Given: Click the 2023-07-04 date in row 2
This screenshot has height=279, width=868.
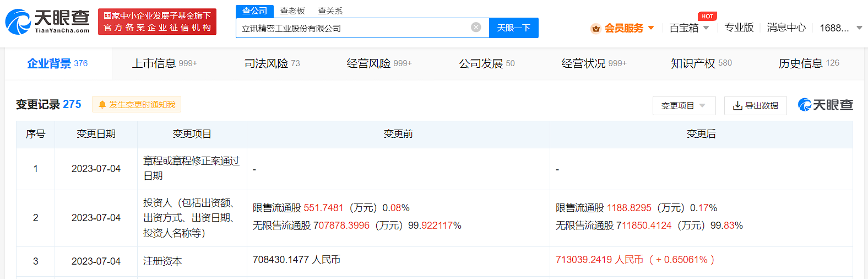Looking at the screenshot, I should (96, 218).
